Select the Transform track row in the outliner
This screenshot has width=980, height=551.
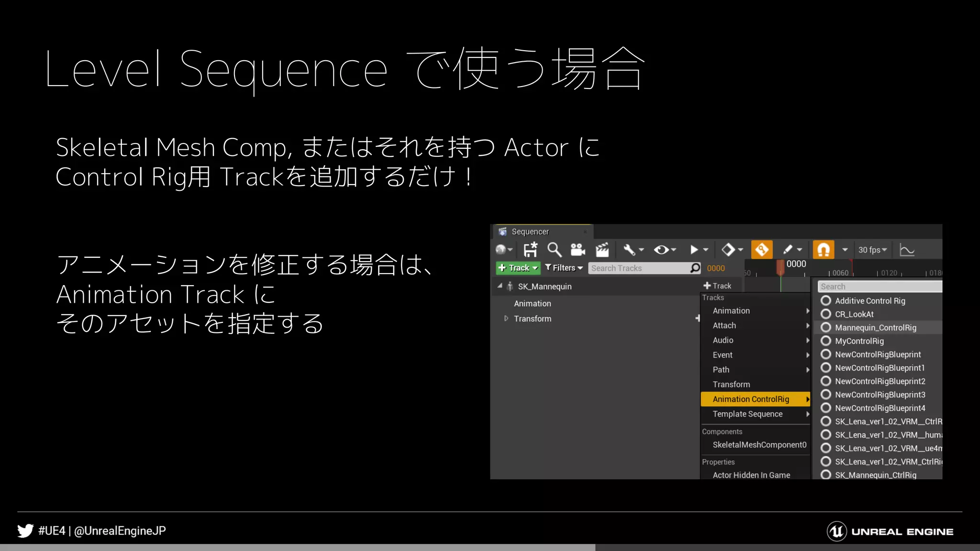pos(596,319)
